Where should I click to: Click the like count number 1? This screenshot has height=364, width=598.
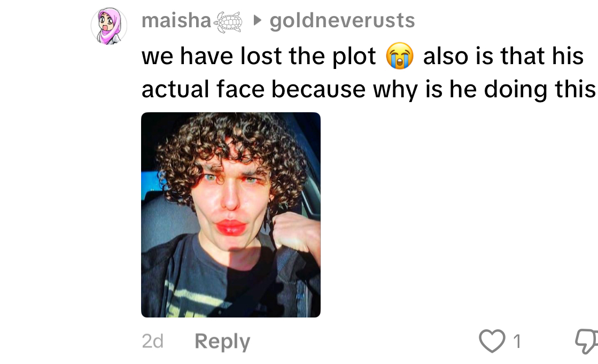(517, 341)
